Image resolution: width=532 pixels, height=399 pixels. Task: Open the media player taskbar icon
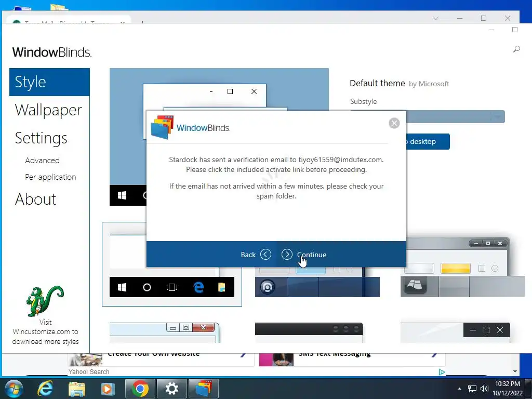(108, 389)
